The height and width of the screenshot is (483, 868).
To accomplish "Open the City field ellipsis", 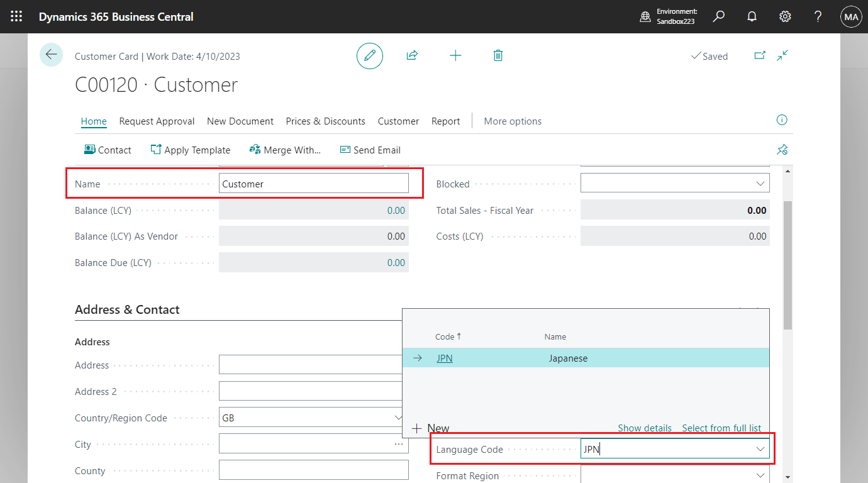I will click(398, 444).
